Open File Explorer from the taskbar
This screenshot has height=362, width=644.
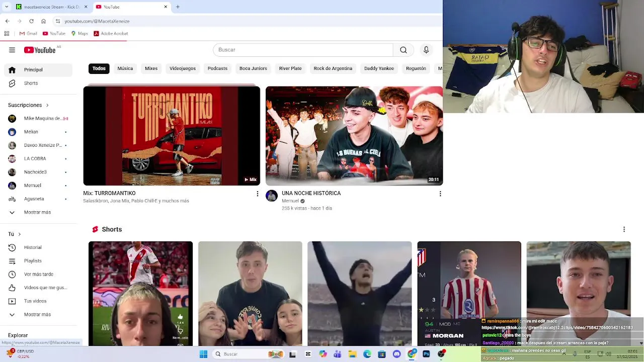pyautogui.click(x=353, y=354)
